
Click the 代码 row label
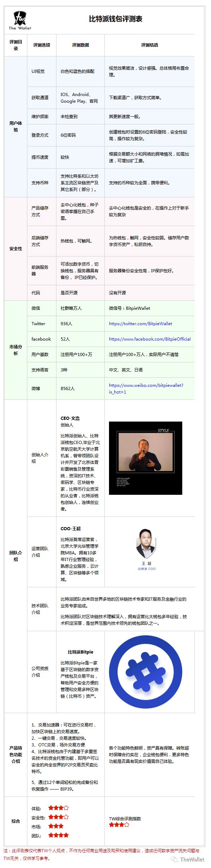(36, 293)
